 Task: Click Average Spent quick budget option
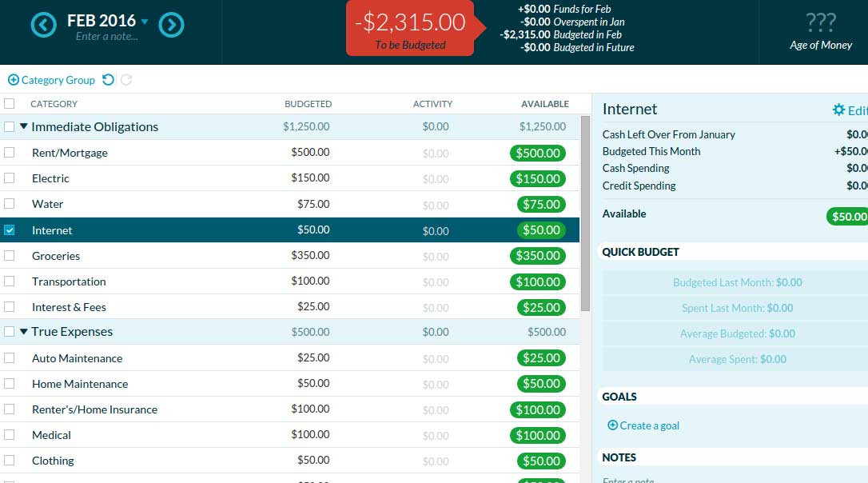click(x=737, y=359)
